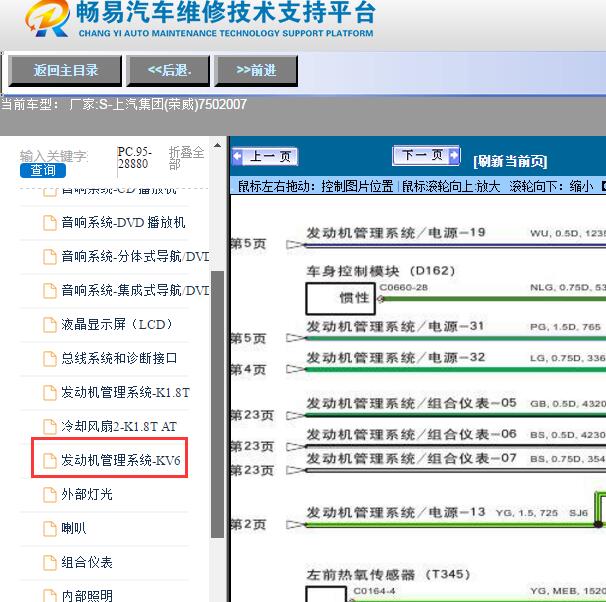Click the C0660-28 connector label

(403, 287)
